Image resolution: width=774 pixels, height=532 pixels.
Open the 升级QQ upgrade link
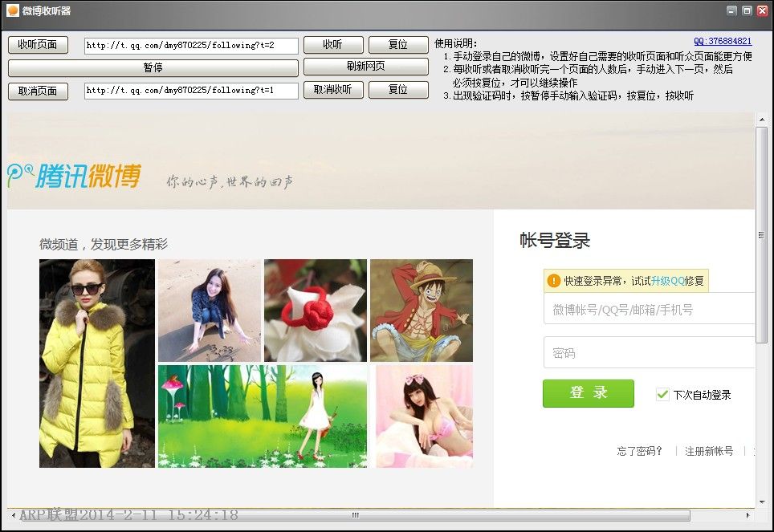coord(667,281)
